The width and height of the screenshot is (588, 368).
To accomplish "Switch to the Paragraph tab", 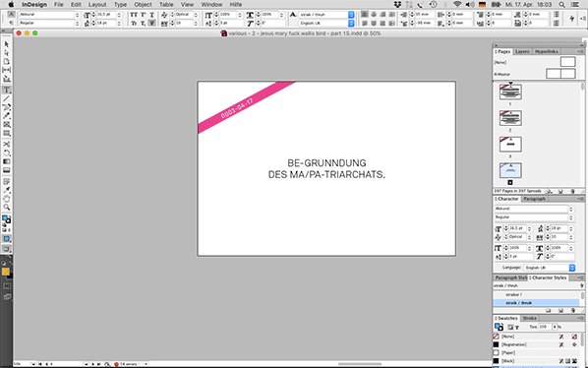I will pyautogui.click(x=534, y=199).
